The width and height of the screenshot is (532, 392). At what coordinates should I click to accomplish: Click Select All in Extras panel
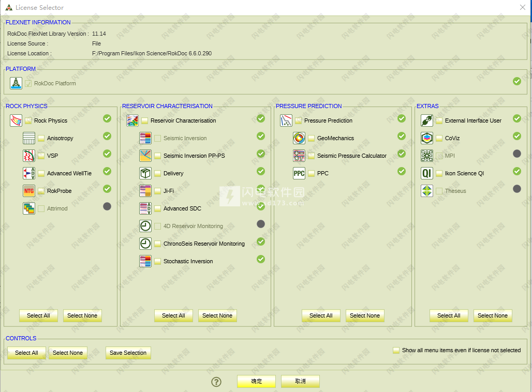click(x=449, y=315)
